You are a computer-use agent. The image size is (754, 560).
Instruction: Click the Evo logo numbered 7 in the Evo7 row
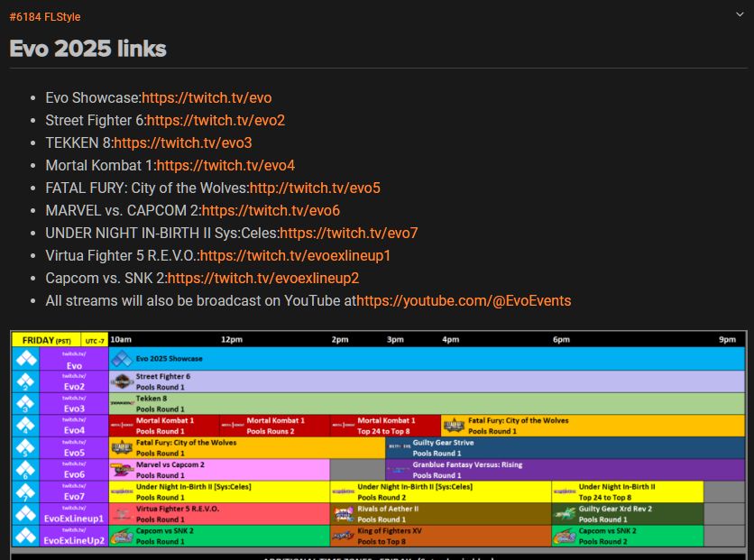pyautogui.click(x=26, y=491)
